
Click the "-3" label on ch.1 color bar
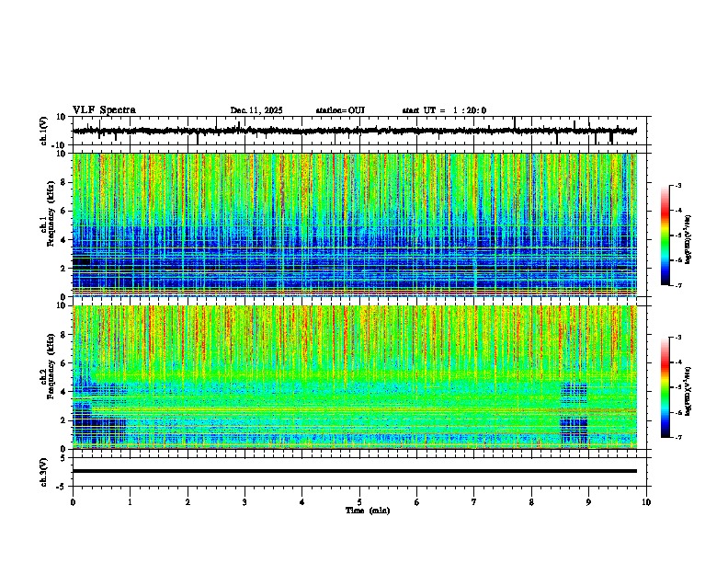coord(678,186)
